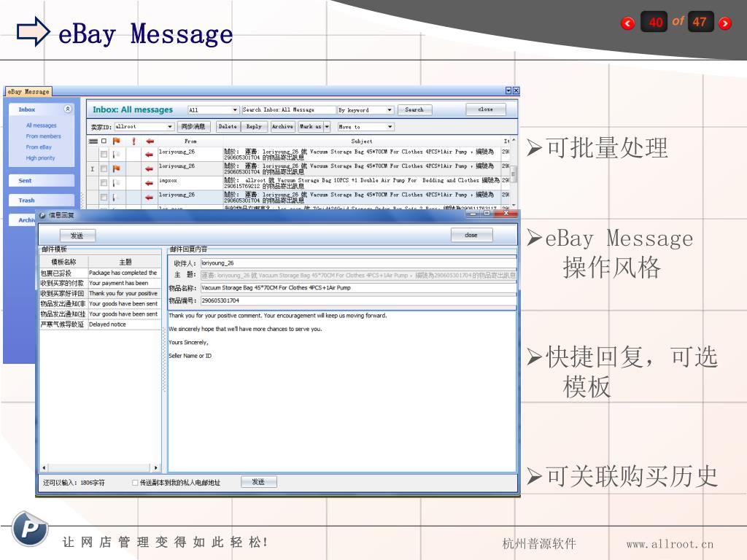Viewport: 747px width, 560px height.
Task: Click the message list vertical scrollbar thumb
Action: point(514,174)
